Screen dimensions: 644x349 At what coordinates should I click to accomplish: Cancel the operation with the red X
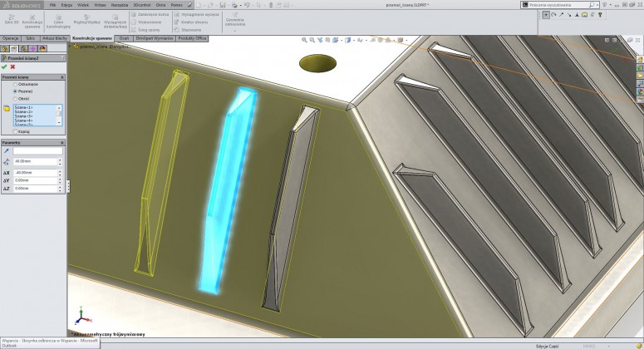point(12,66)
